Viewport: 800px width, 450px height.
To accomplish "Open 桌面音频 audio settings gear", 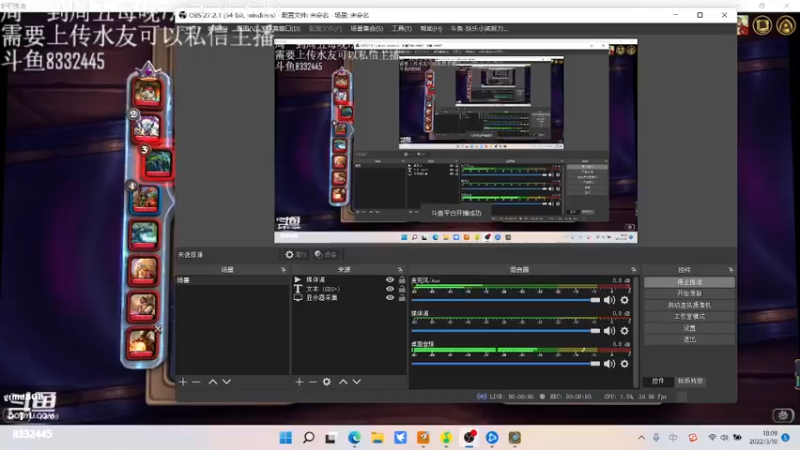I will pyautogui.click(x=624, y=364).
